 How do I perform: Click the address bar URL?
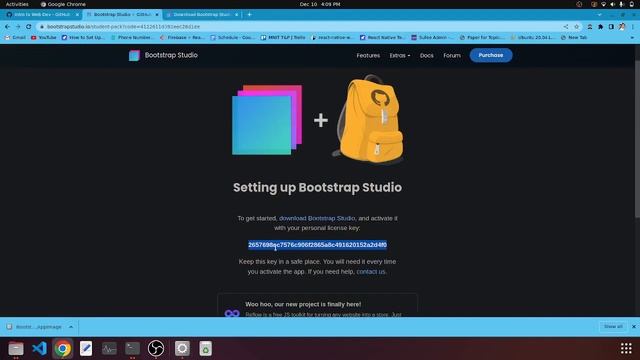[x=123, y=27]
